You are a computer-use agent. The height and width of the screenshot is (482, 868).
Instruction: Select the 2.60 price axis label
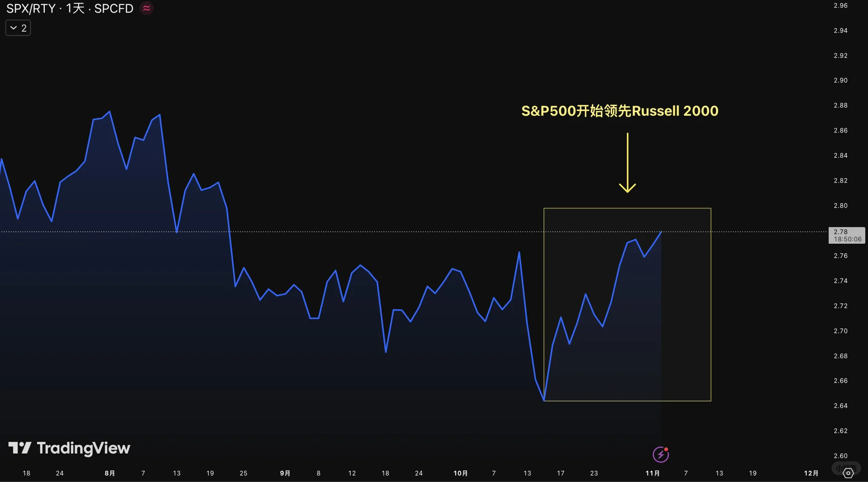coord(840,456)
